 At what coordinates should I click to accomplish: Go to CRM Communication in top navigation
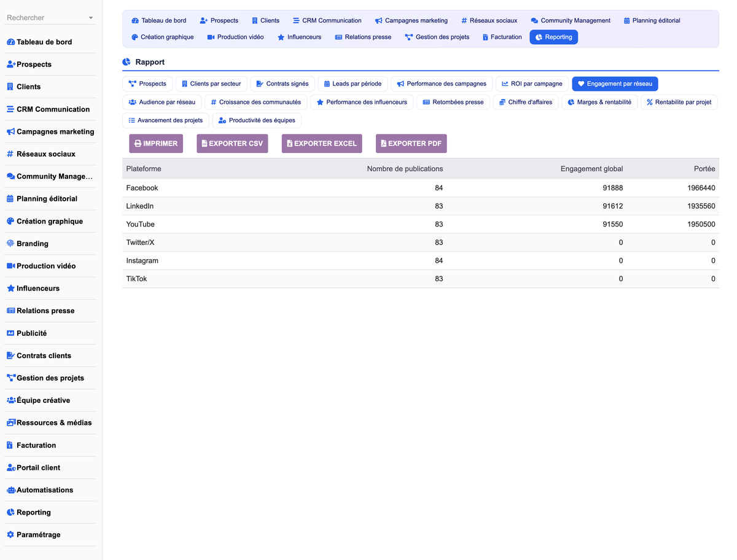(x=327, y=21)
